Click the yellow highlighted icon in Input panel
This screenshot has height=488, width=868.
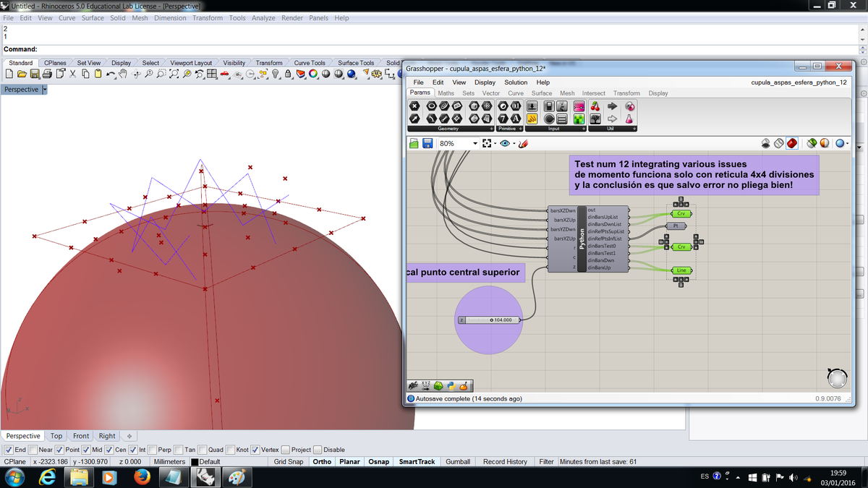[532, 119]
